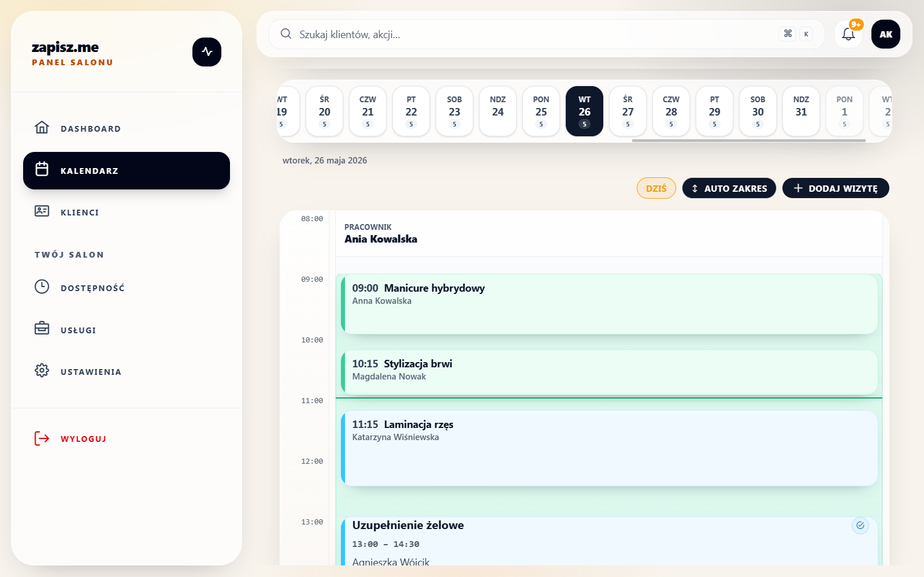The height and width of the screenshot is (577, 924).
Task: Click the K shortcut key hint
Action: [806, 34]
